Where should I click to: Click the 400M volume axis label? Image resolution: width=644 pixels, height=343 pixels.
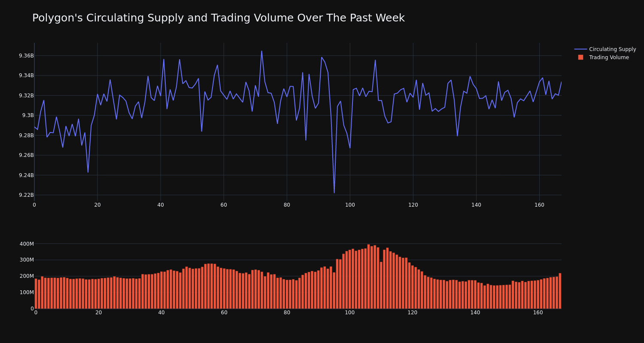point(27,244)
